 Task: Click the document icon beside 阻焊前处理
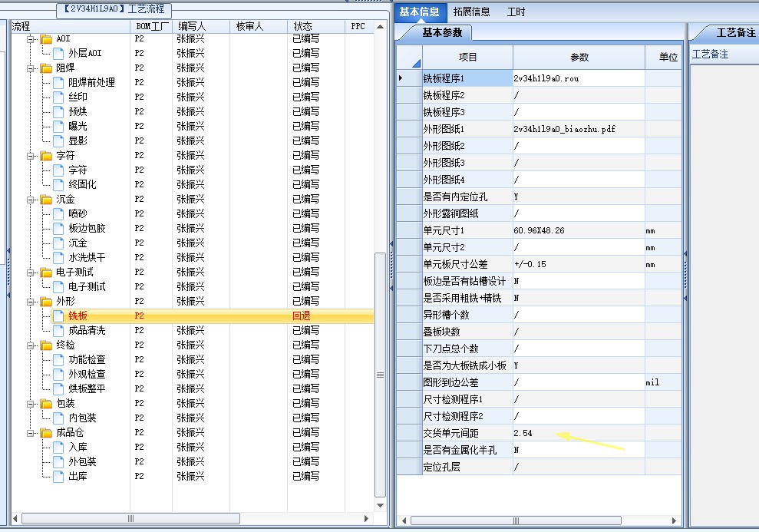tap(58, 82)
